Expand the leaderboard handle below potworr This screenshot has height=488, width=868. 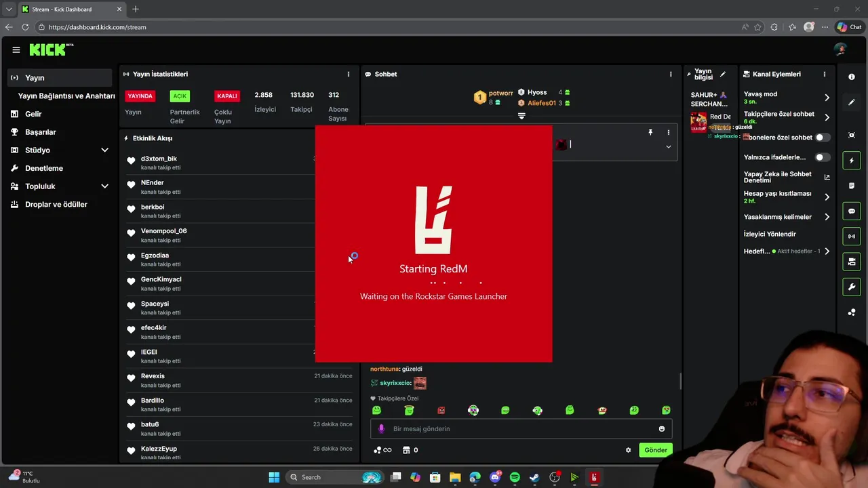(521, 116)
